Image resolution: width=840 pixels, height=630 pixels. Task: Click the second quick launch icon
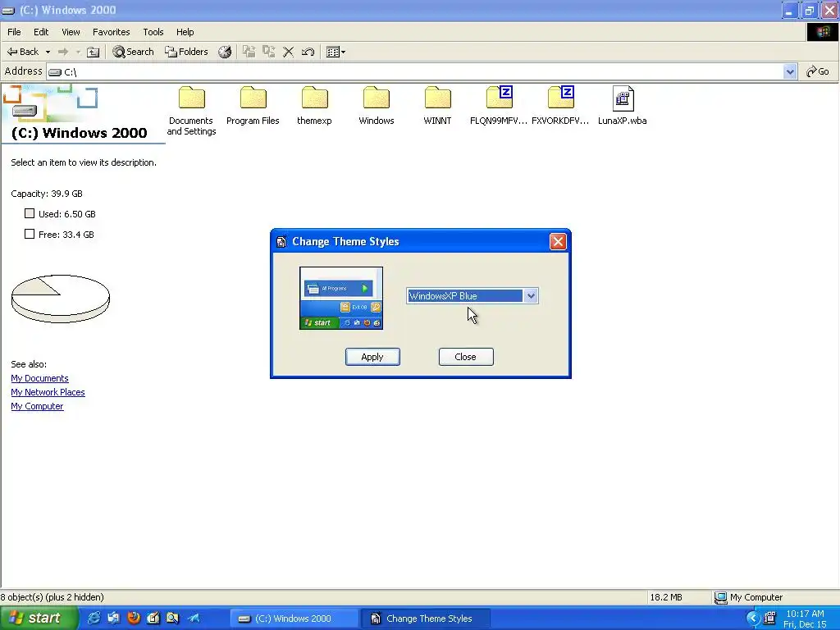(113, 619)
